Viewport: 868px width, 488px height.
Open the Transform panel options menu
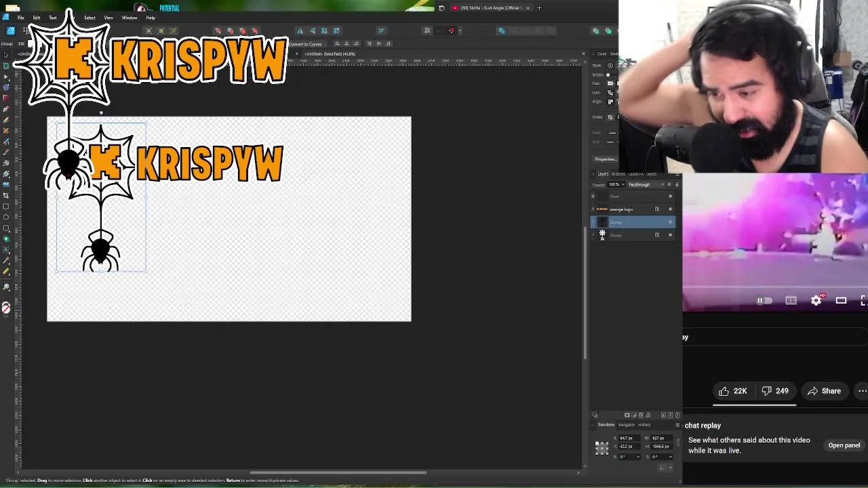click(677, 425)
